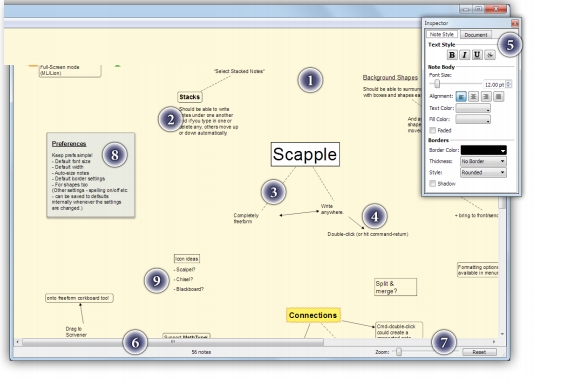The image size is (568, 383).
Task: Open the Text Color dropdown
Action: (473, 108)
